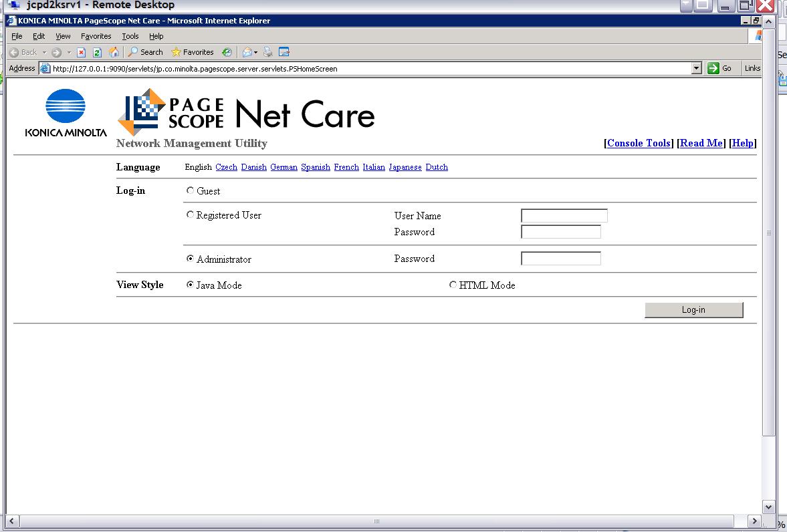Switch language to Italian
Viewport: 787px width, 532px height.
coord(373,167)
